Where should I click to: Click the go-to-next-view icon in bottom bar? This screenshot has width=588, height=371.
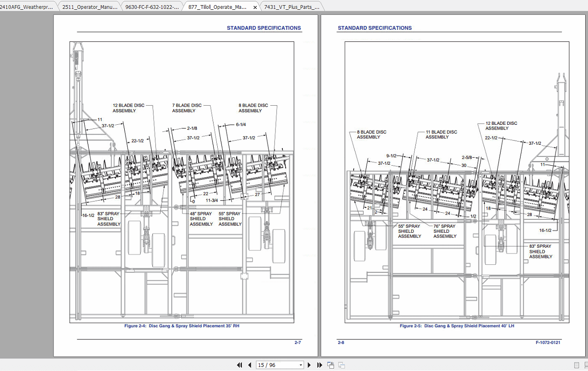click(341, 365)
